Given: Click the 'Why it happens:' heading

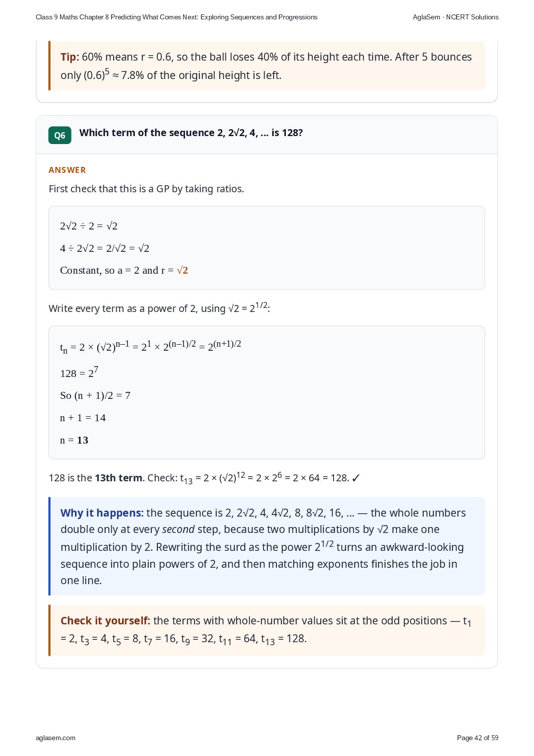Looking at the screenshot, I should coord(102,513).
